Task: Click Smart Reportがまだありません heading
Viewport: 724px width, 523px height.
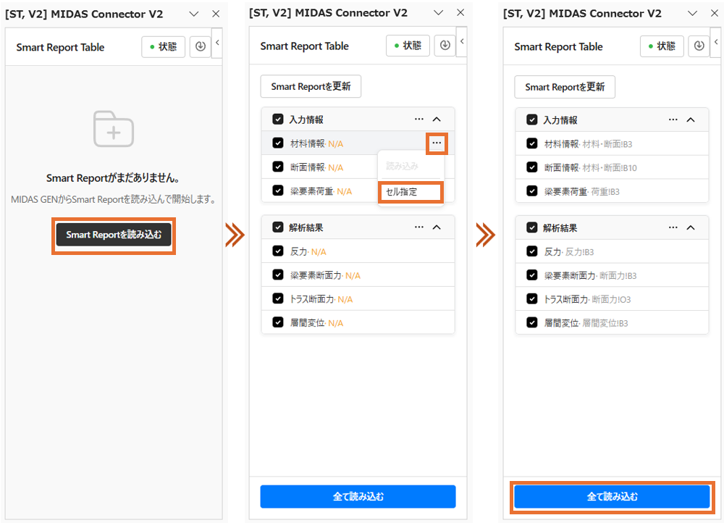Action: click(x=113, y=178)
